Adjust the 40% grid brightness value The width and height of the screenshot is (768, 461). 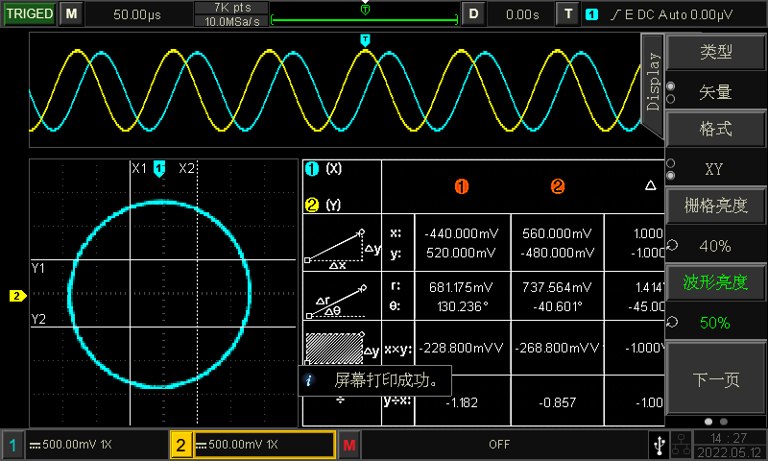pos(715,246)
